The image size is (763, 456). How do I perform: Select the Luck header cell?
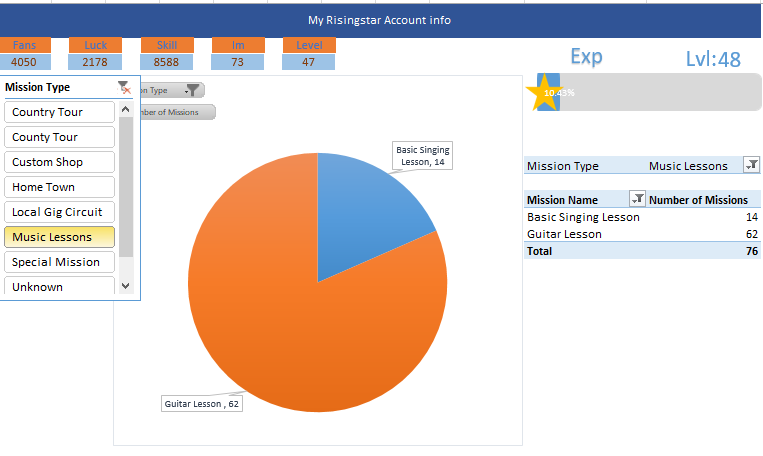[x=95, y=45]
